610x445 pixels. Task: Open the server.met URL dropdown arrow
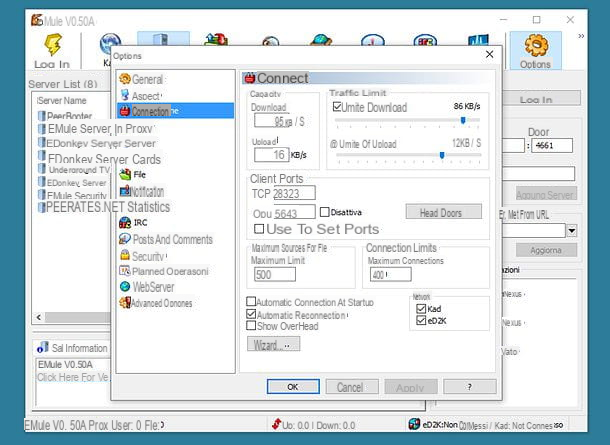click(571, 231)
